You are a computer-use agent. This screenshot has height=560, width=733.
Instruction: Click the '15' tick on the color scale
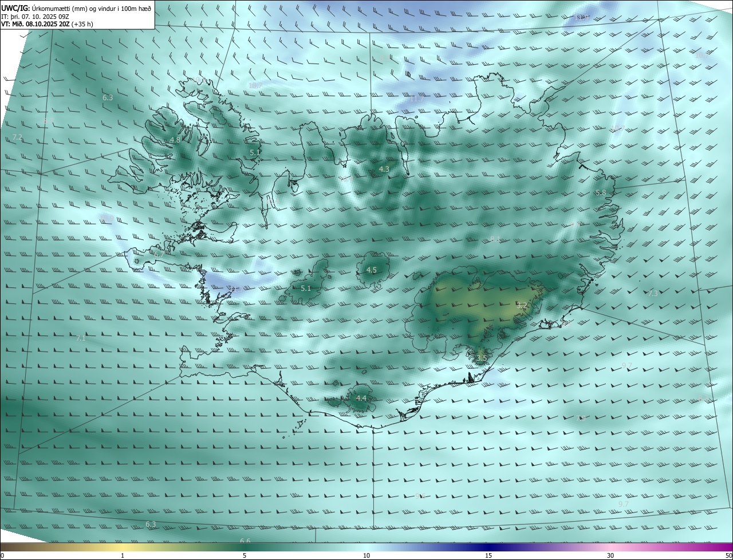pos(488,555)
